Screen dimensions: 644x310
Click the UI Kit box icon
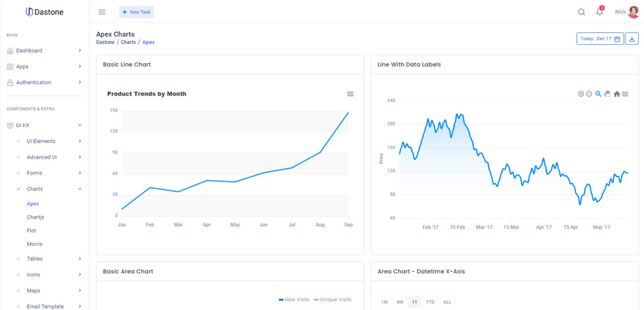(11, 125)
